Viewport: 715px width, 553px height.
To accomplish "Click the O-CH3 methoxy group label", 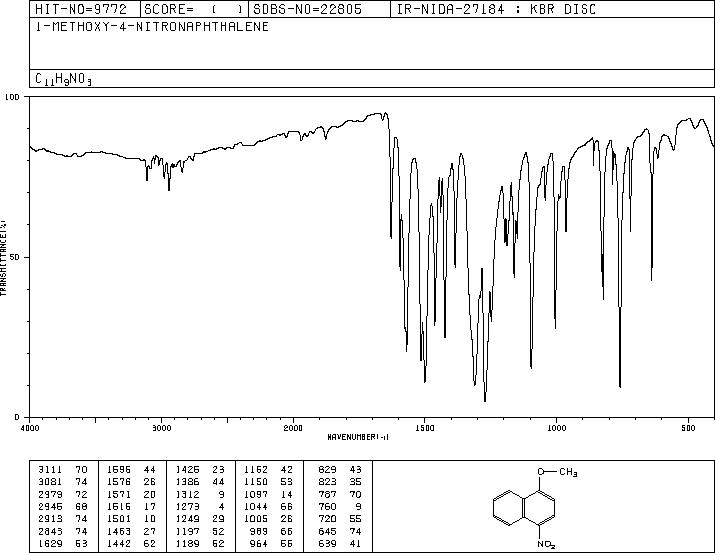I will (557, 472).
